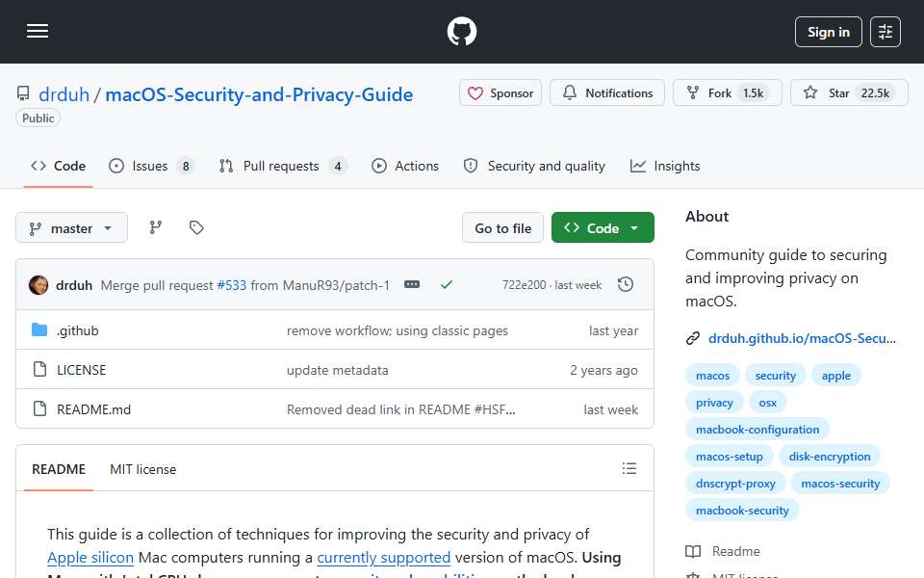Screen dimensions: 924x578
Task: Open pull request #533 link
Action: [x=232, y=285]
